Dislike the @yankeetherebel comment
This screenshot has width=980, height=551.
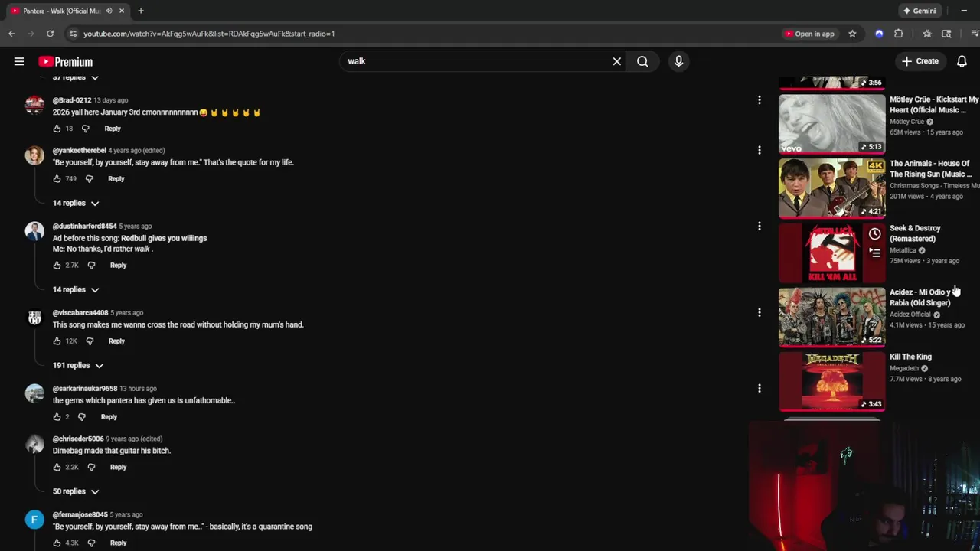(89, 178)
